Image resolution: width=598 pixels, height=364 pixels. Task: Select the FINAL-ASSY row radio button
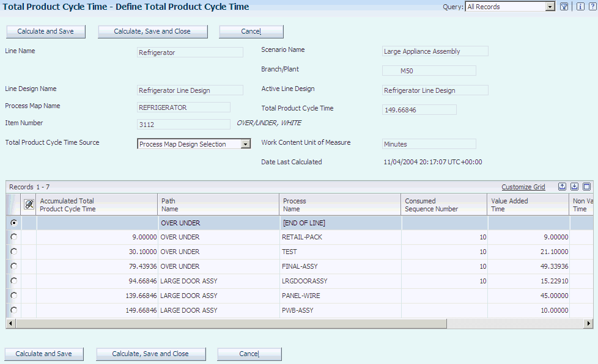pyautogui.click(x=13, y=266)
